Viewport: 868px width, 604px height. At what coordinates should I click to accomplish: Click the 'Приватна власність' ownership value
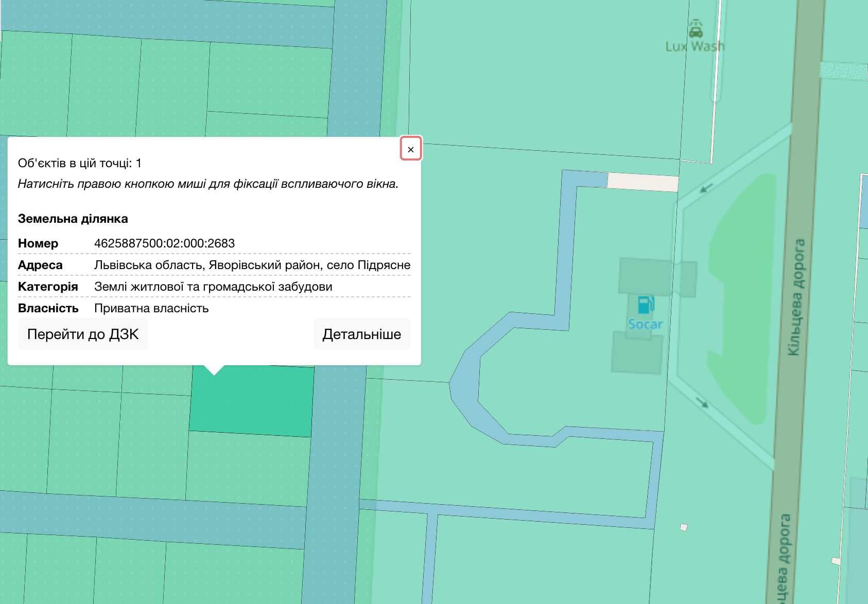[x=151, y=308]
